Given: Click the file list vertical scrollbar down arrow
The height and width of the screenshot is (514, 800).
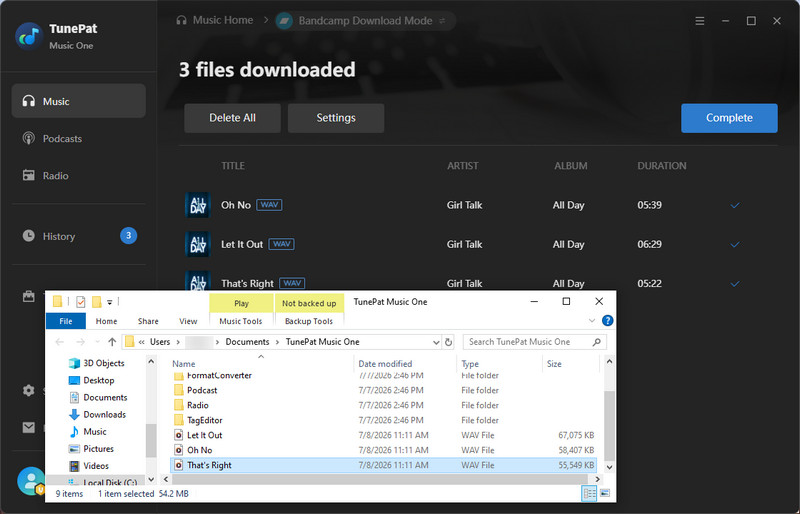Looking at the screenshot, I should [609, 467].
